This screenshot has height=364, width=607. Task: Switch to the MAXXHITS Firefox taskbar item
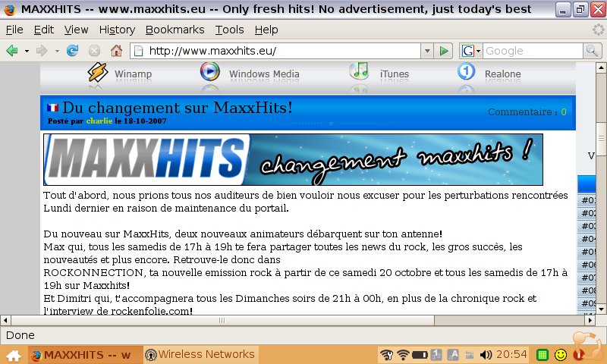[85, 355]
